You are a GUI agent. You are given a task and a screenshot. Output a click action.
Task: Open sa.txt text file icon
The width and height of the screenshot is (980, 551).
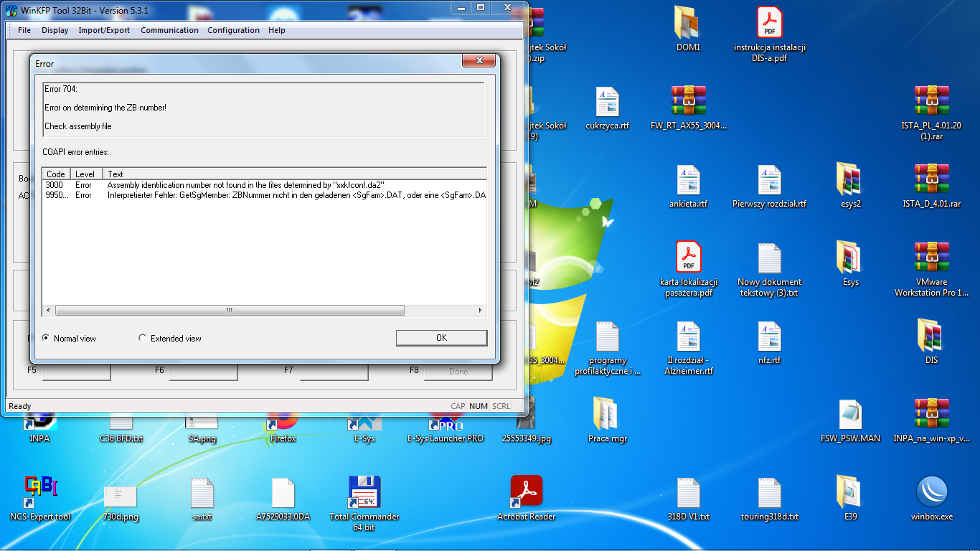click(202, 492)
